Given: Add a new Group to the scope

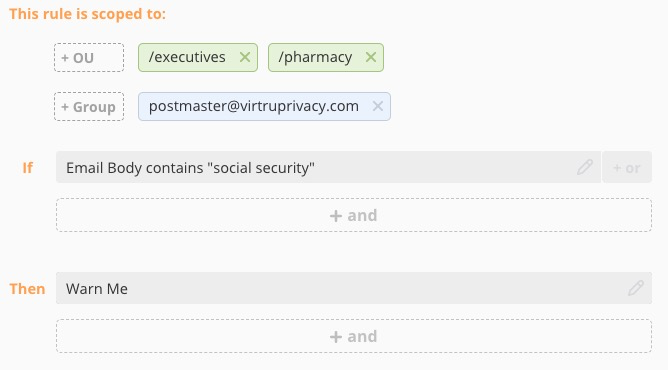Looking at the screenshot, I should pyautogui.click(x=89, y=106).
